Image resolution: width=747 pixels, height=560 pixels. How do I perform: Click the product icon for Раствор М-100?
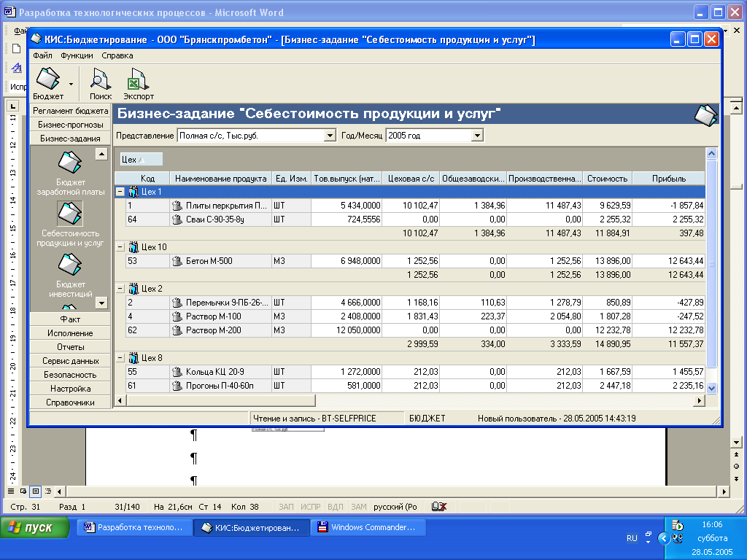click(177, 316)
